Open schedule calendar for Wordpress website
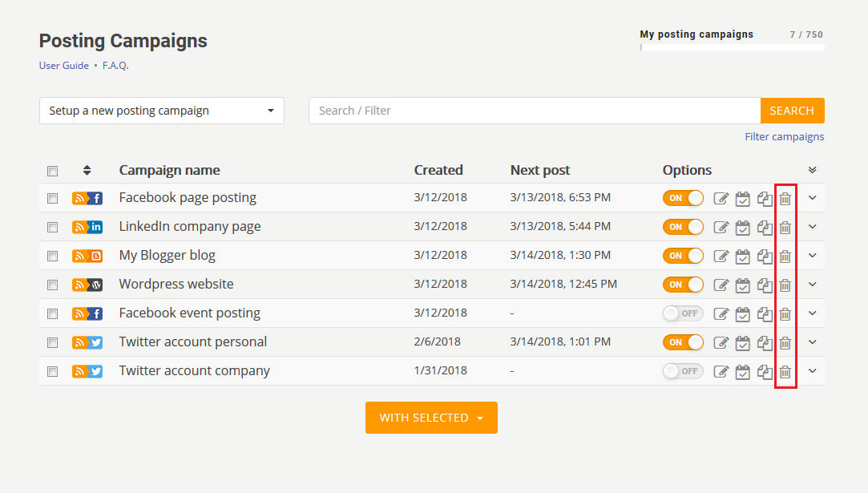The image size is (868, 493). pos(742,285)
